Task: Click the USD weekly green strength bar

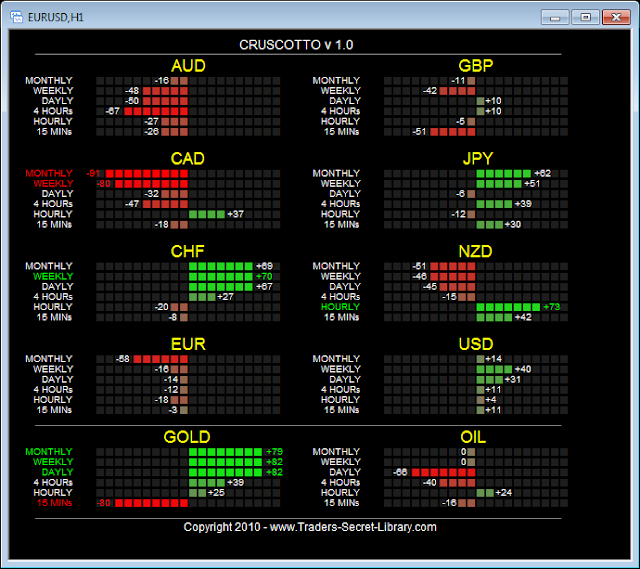Action: (x=494, y=369)
